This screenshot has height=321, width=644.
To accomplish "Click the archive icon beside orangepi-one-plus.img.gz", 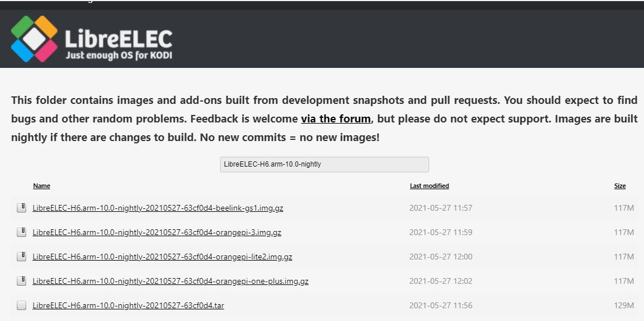I will (x=21, y=281).
